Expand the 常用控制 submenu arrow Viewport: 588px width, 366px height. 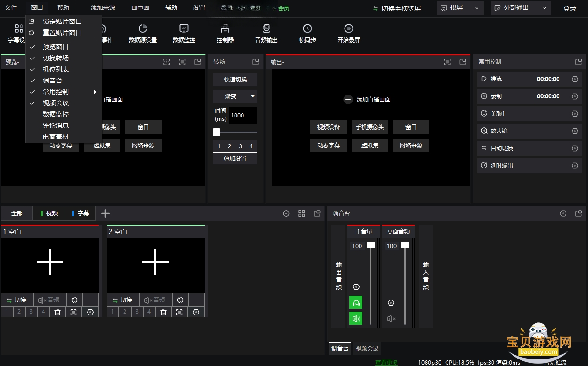(95, 92)
